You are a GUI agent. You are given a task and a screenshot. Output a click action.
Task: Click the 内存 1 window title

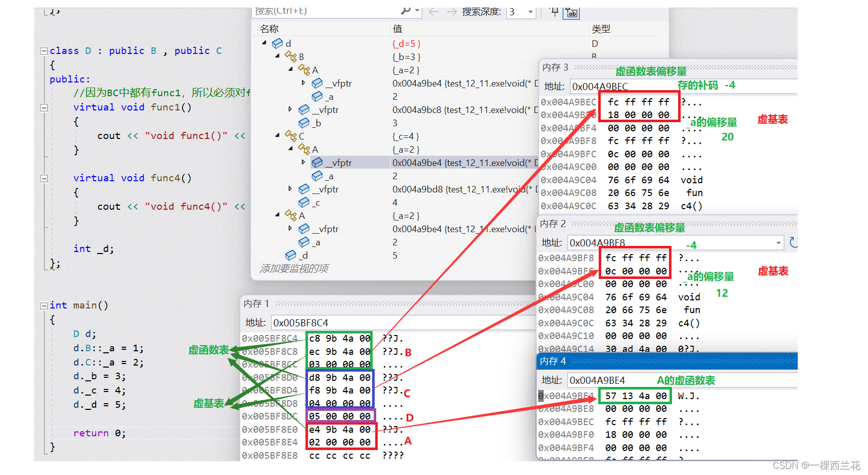256,303
